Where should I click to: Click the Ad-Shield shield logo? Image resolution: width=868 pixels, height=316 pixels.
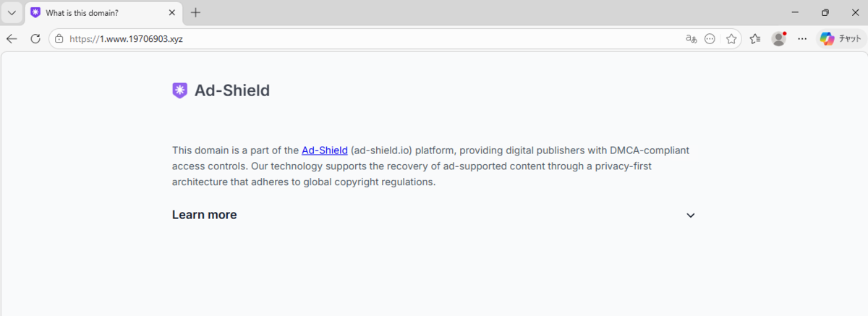pyautogui.click(x=179, y=90)
